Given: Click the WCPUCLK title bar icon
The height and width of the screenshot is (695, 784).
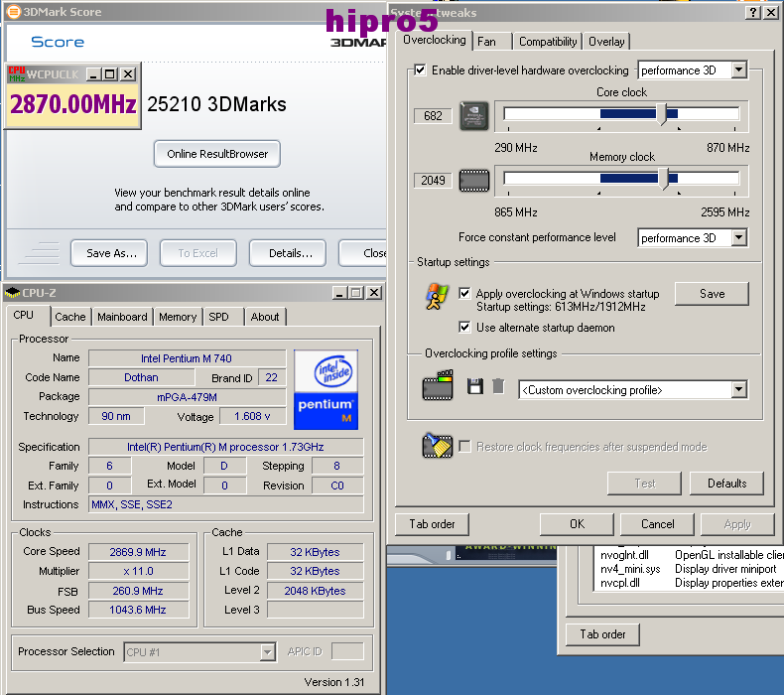Looking at the screenshot, I should [17, 74].
